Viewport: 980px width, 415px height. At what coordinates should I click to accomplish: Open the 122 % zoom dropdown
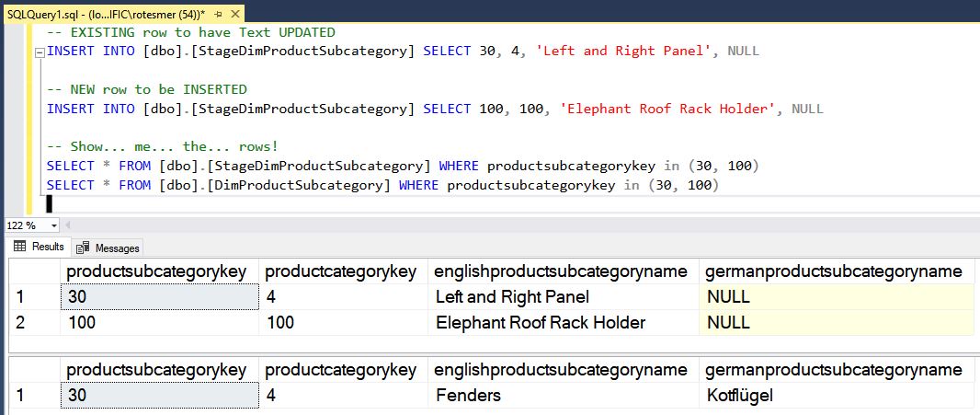tap(55, 225)
